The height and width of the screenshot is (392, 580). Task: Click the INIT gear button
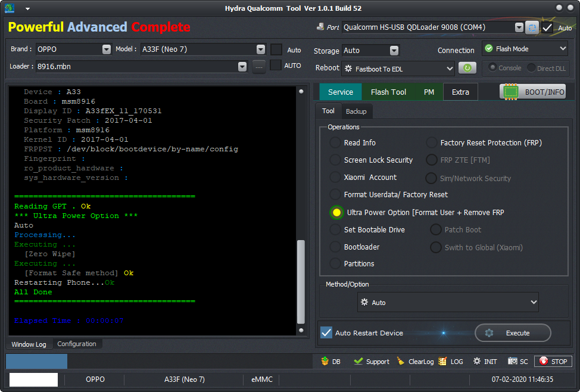pyautogui.click(x=485, y=361)
